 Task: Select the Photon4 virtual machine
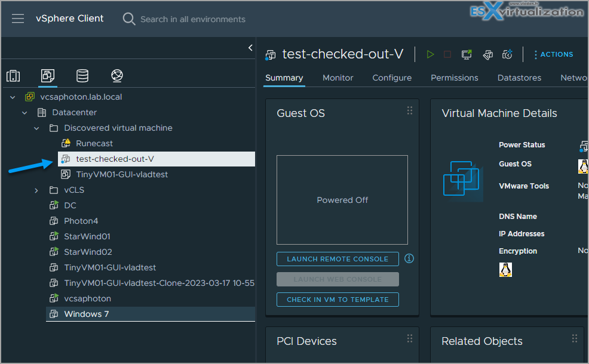[x=81, y=221]
